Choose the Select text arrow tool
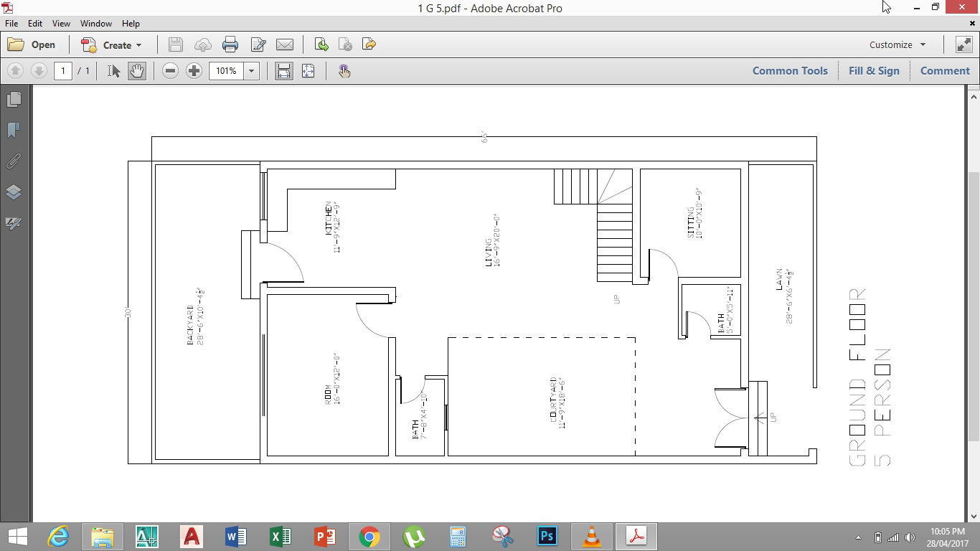 tap(113, 71)
